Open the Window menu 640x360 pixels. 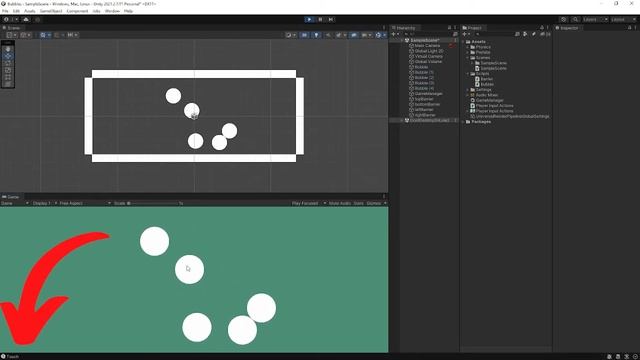coord(112,11)
